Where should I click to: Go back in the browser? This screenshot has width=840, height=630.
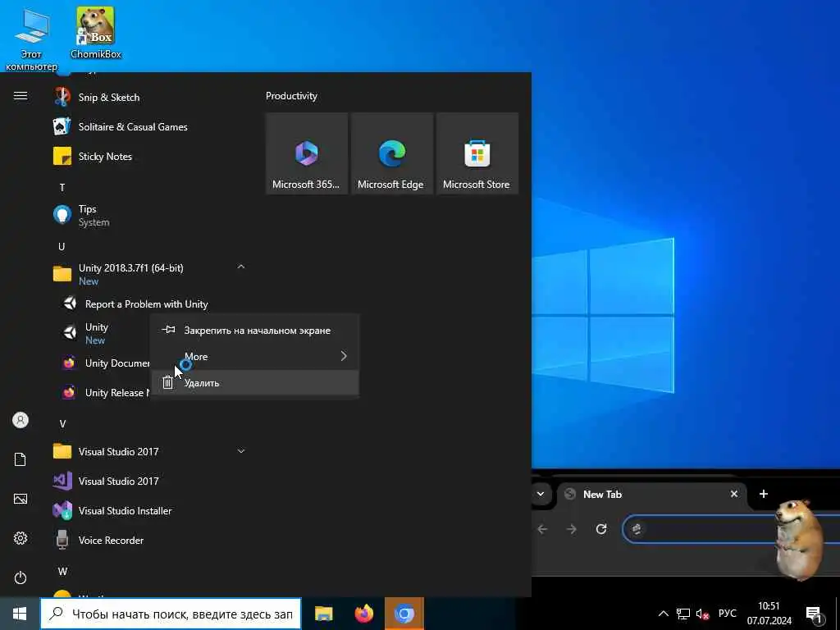[x=542, y=529]
